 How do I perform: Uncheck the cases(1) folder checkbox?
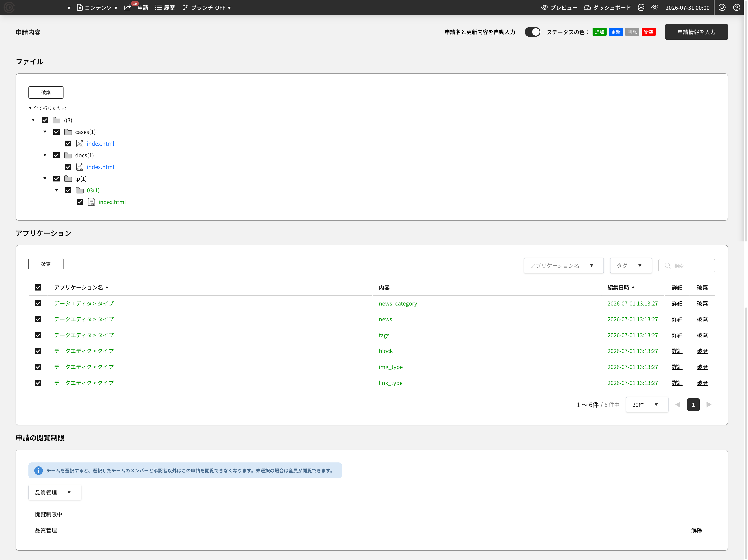[56, 132]
